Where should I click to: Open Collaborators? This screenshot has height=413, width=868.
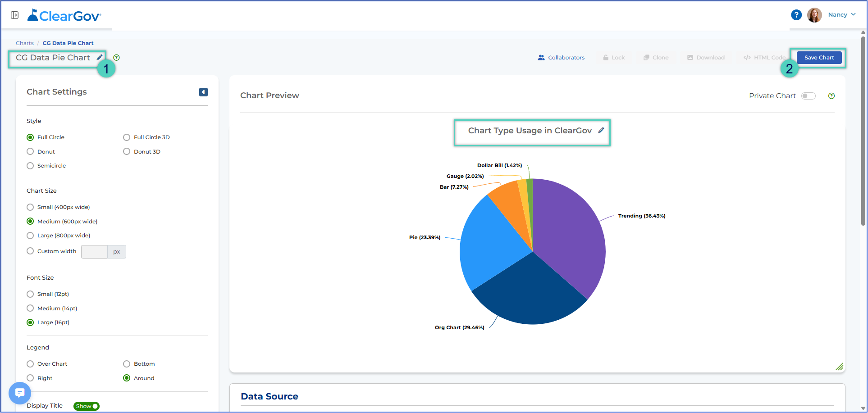[x=561, y=58]
